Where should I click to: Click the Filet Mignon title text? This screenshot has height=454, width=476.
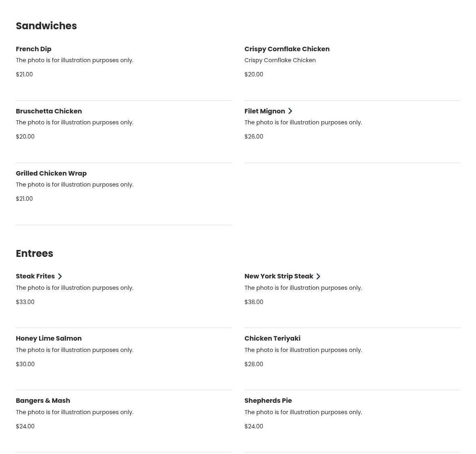click(x=265, y=111)
